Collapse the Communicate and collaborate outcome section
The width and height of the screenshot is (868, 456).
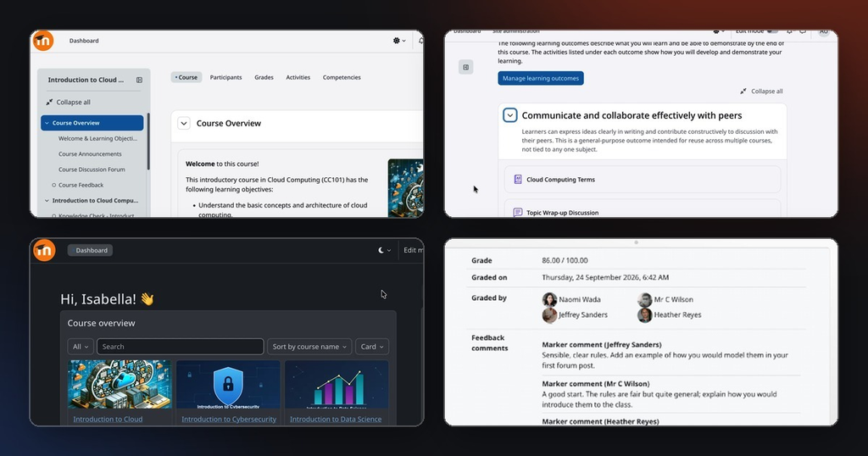coord(509,115)
